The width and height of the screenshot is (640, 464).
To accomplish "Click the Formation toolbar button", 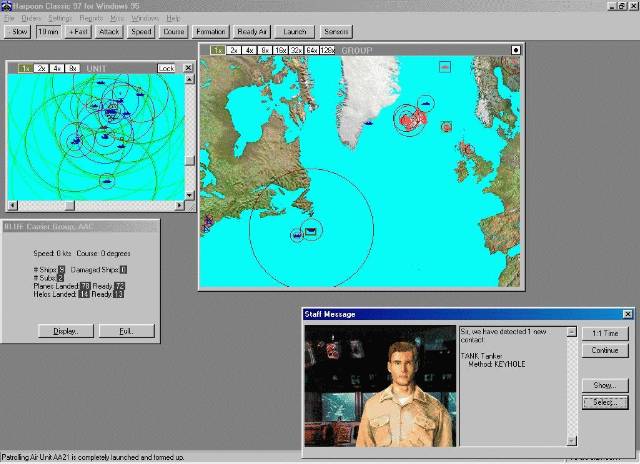I will tap(211, 31).
